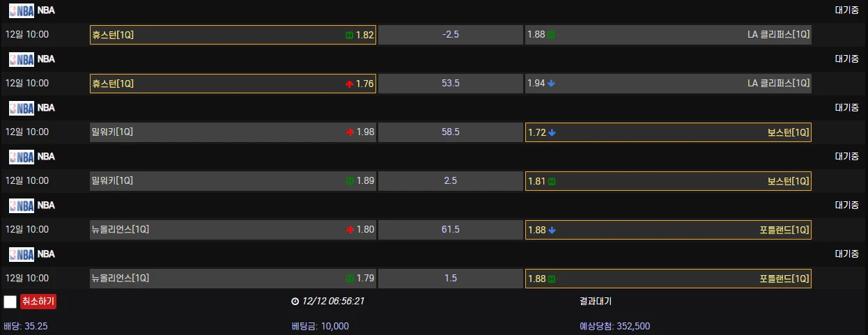Image resolution: width=868 pixels, height=335 pixels.
Task: Click the green H icon beside 1.82
Action: click(x=350, y=35)
